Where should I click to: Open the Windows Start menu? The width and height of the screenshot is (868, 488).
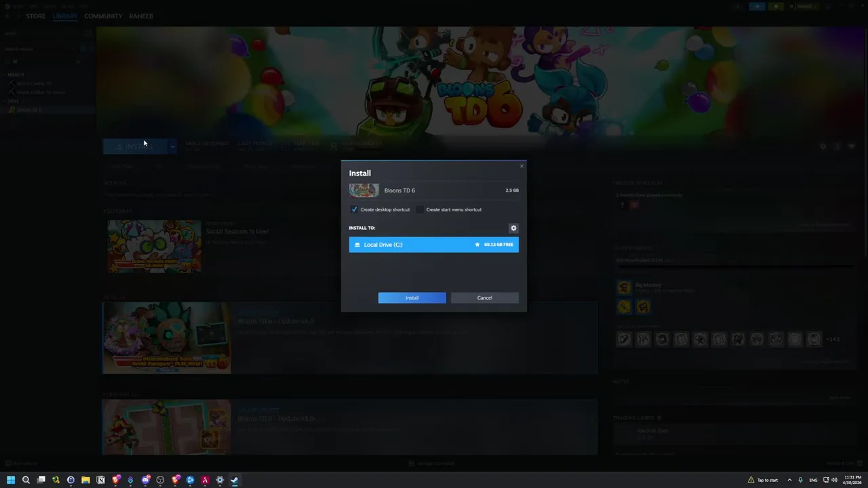click(11, 480)
